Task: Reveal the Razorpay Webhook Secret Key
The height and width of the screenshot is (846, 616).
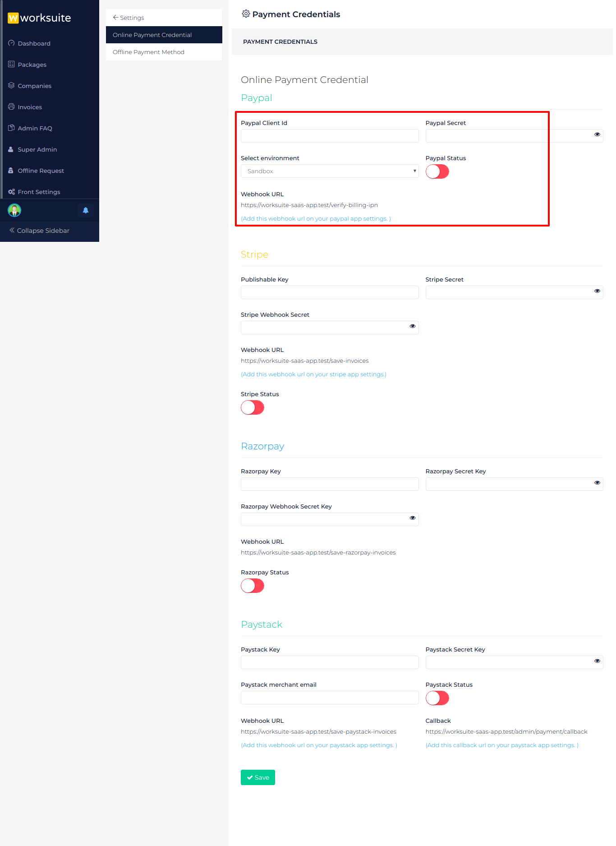Action: pos(413,518)
